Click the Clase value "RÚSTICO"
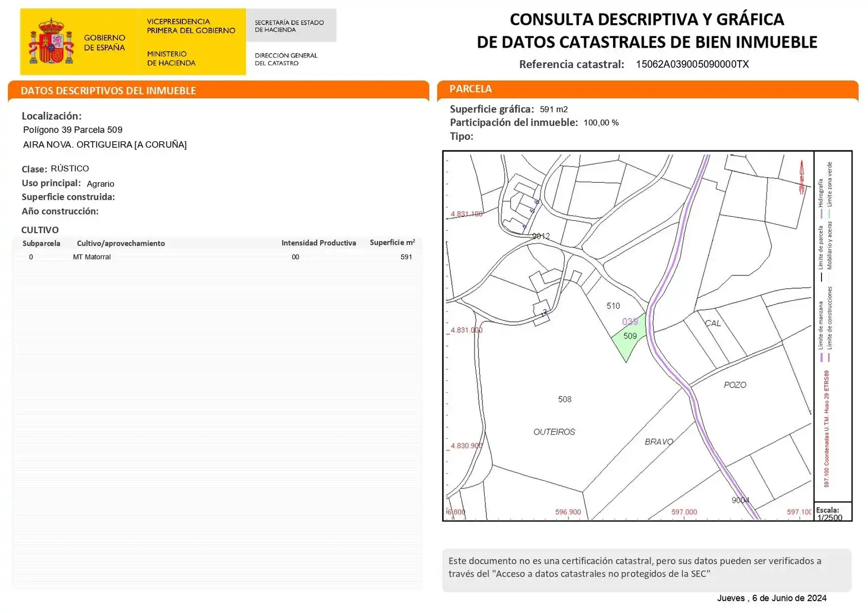This screenshot has height=613, width=868. 70,169
